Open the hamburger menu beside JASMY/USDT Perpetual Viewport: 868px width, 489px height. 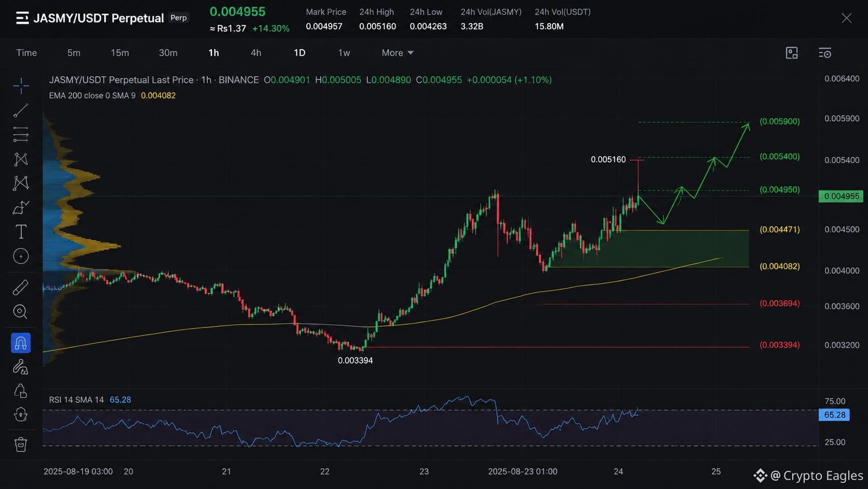point(22,18)
